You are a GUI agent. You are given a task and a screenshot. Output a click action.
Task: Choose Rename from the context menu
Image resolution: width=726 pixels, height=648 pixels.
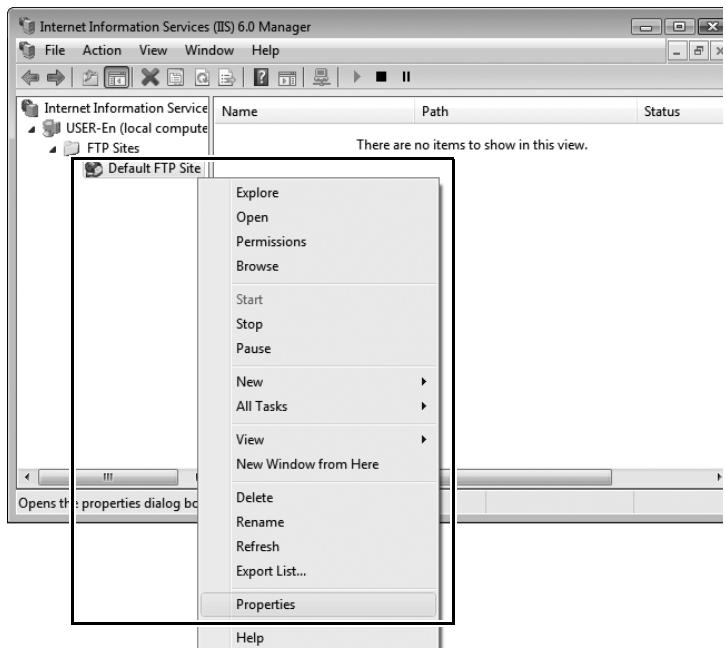click(x=319, y=522)
